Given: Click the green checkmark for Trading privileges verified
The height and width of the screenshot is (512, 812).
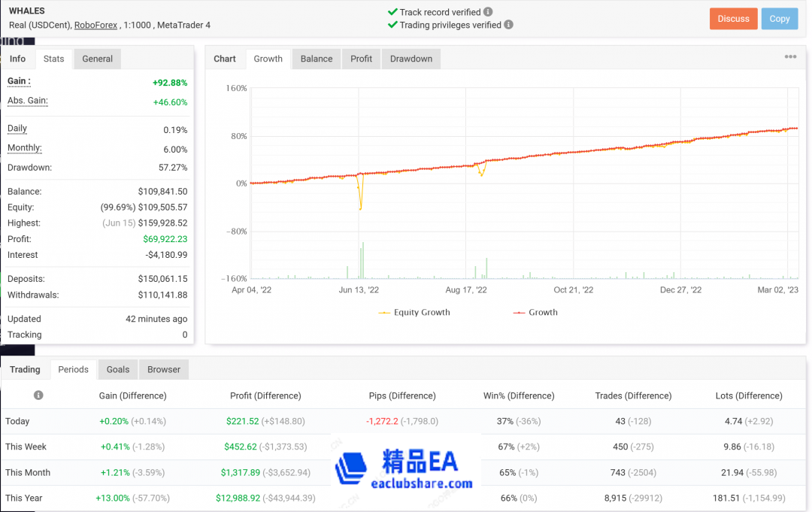Looking at the screenshot, I should point(392,26).
